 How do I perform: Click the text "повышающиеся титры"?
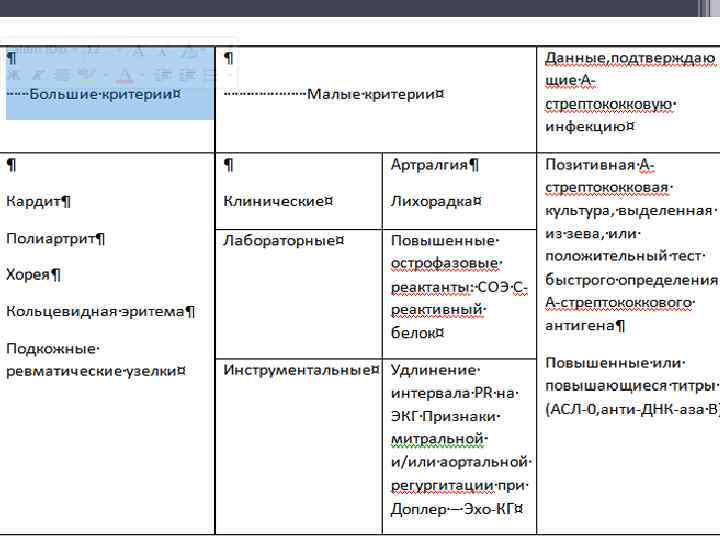[x=630, y=386]
